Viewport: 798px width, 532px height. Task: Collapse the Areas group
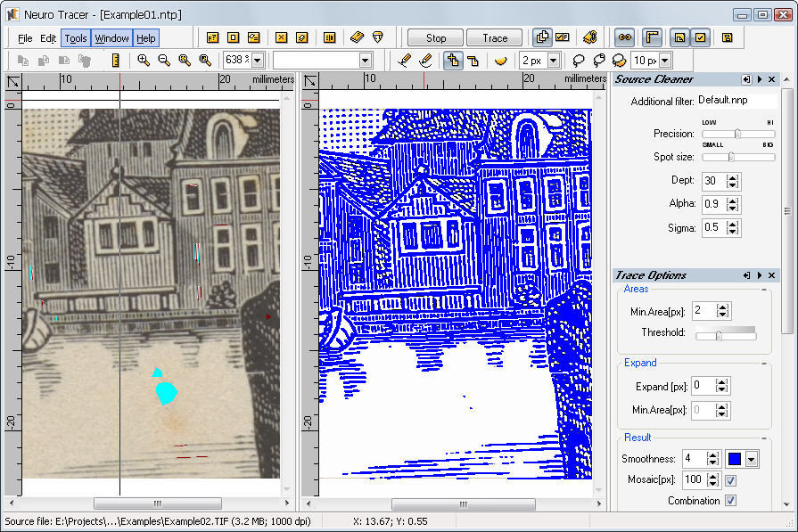pyautogui.click(x=764, y=290)
